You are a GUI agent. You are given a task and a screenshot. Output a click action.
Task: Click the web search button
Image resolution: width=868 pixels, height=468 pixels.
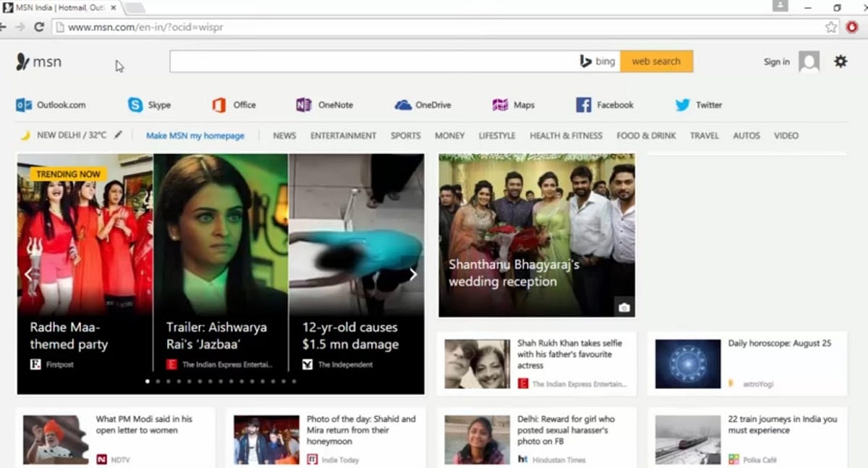[656, 61]
